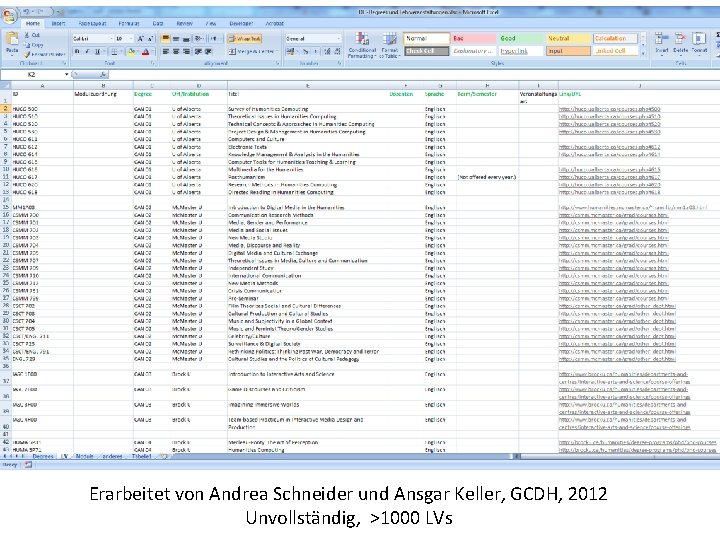This screenshot has width=720, height=540.
Task: Toggle bold formatting
Action: (x=77, y=51)
